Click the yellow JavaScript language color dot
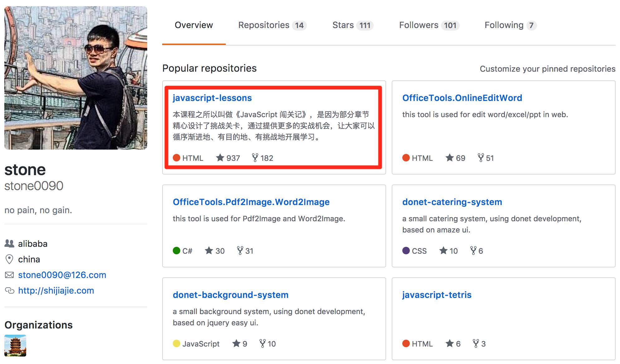 [x=177, y=343]
